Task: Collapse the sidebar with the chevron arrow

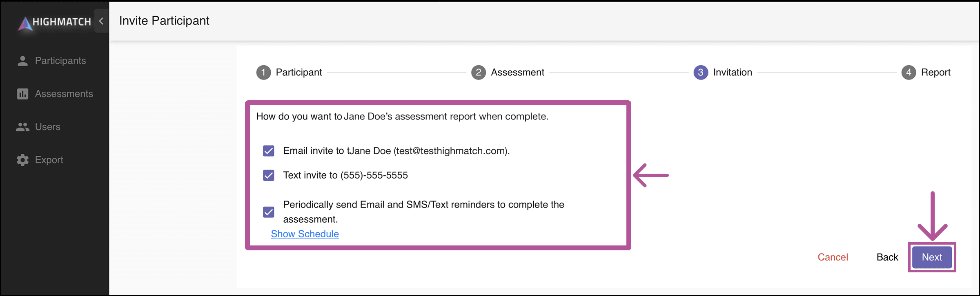Action: (101, 21)
